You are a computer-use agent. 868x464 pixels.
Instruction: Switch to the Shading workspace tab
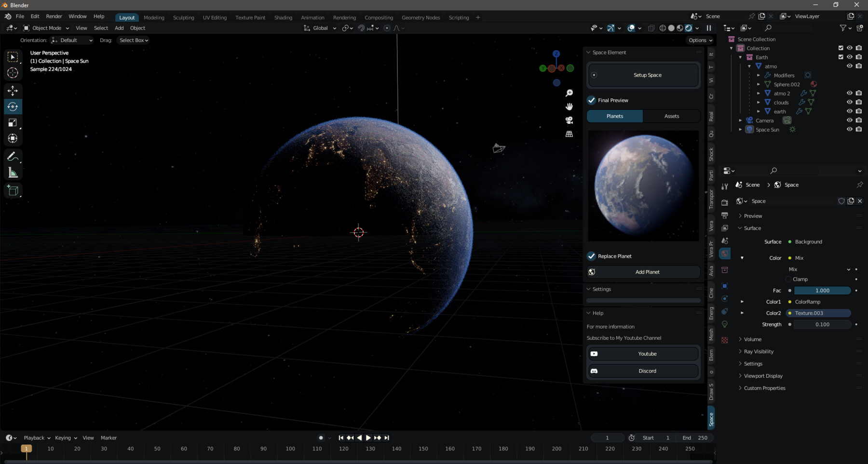pyautogui.click(x=283, y=17)
